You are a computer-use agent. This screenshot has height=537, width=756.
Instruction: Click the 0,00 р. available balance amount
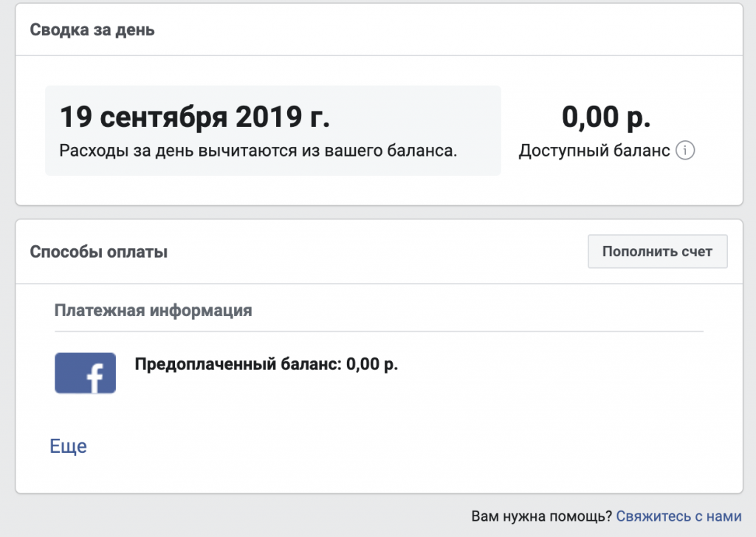[606, 117]
